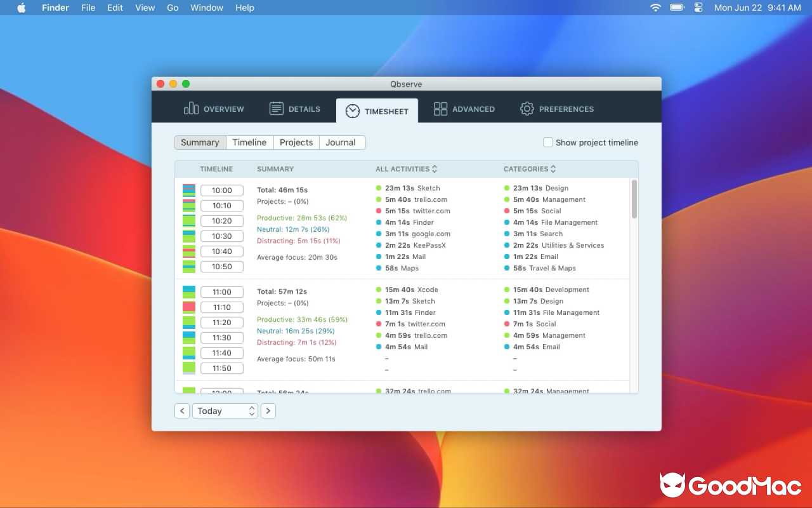Select Travel & Maps category
The image size is (812, 508).
click(x=540, y=268)
